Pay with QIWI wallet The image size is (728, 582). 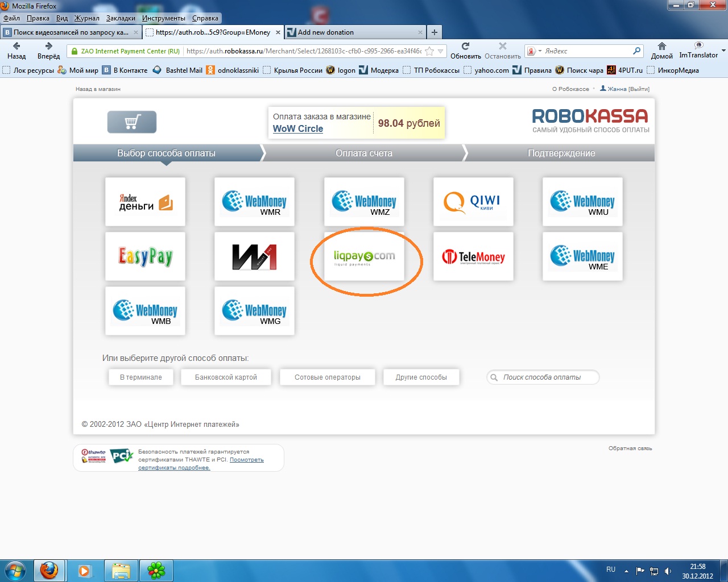point(473,202)
